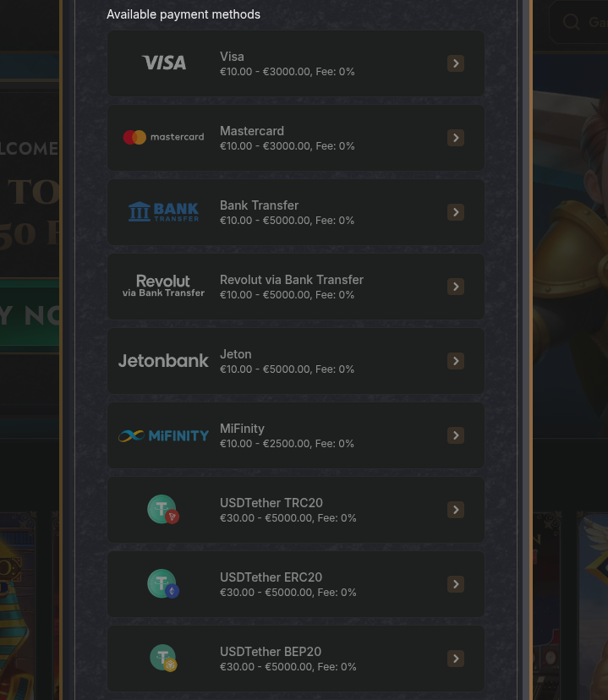Image resolution: width=608 pixels, height=700 pixels.
Task: Choose Revolut via Bank Transfer text
Action: (292, 280)
